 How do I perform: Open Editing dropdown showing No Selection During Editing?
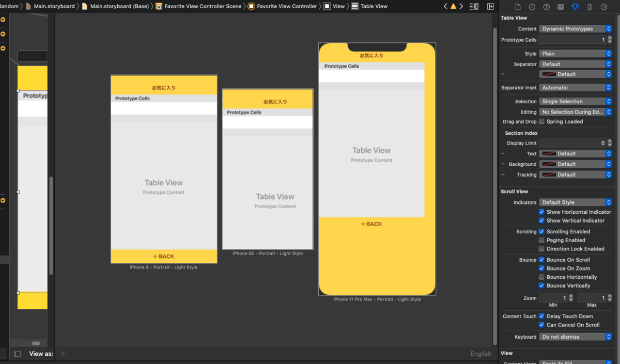coord(576,112)
